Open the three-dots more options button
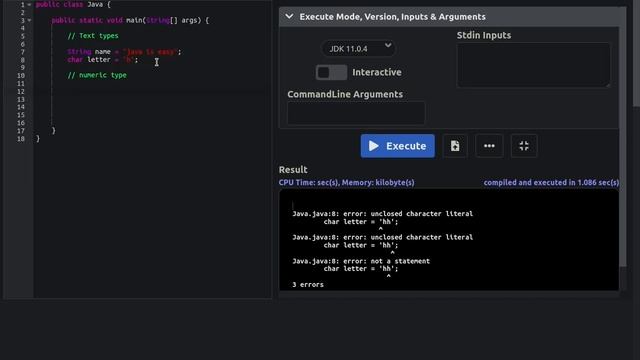 tap(489, 146)
